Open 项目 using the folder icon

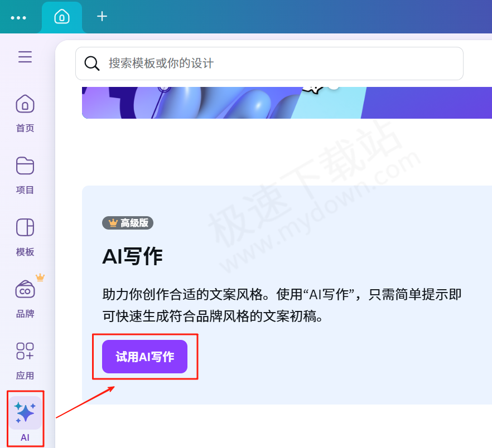pos(25,166)
